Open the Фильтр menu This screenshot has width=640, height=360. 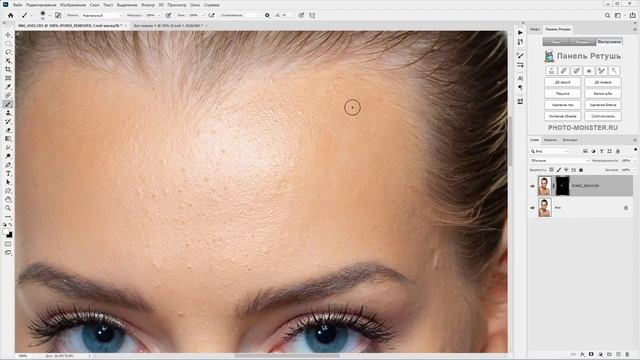tap(148, 5)
